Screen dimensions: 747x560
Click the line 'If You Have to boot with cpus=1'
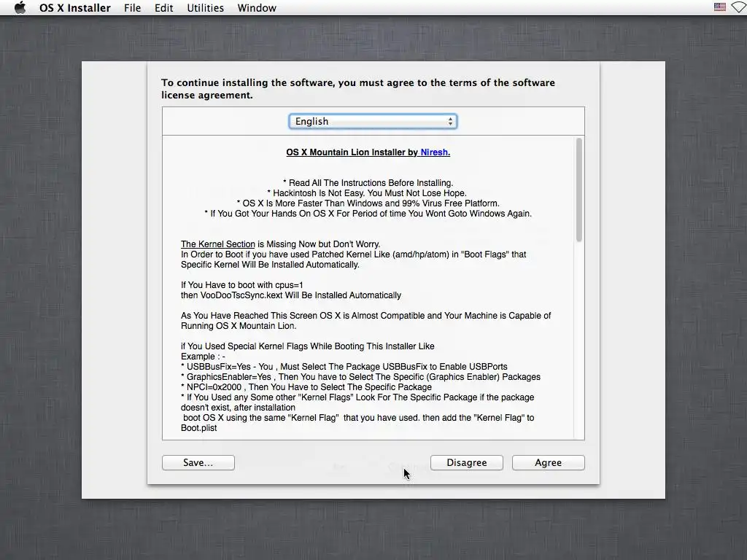click(x=241, y=285)
